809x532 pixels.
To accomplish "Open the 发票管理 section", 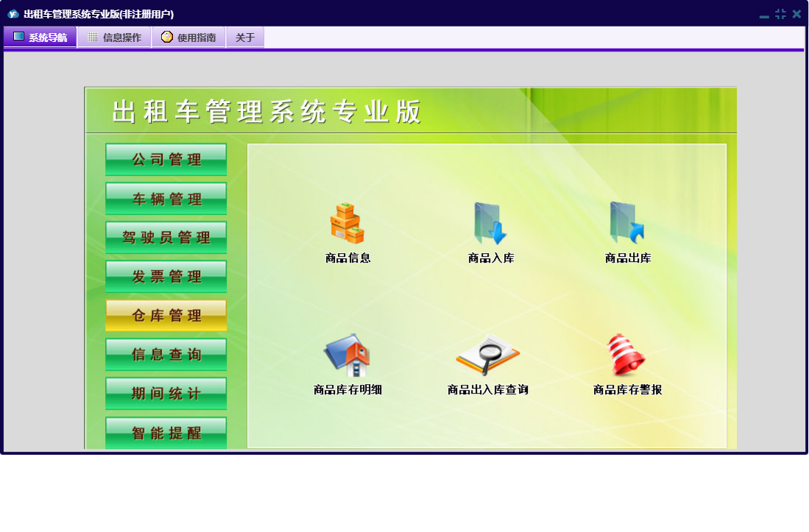I will (166, 277).
